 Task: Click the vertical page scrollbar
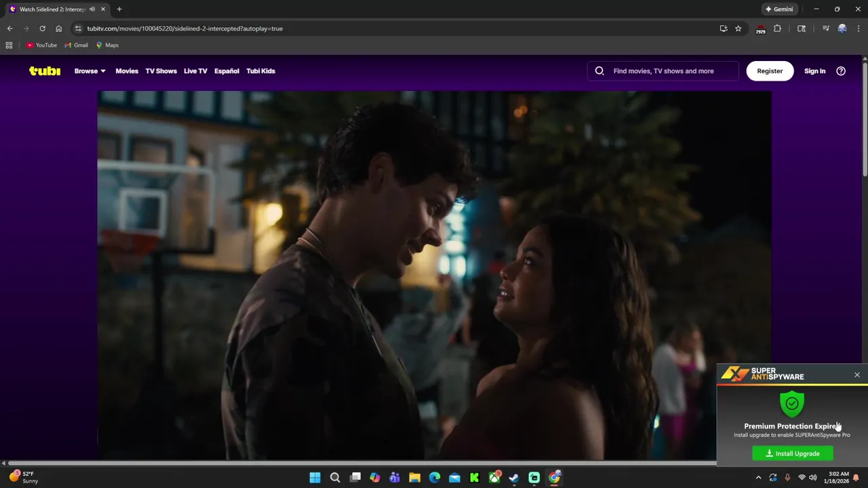click(x=865, y=121)
